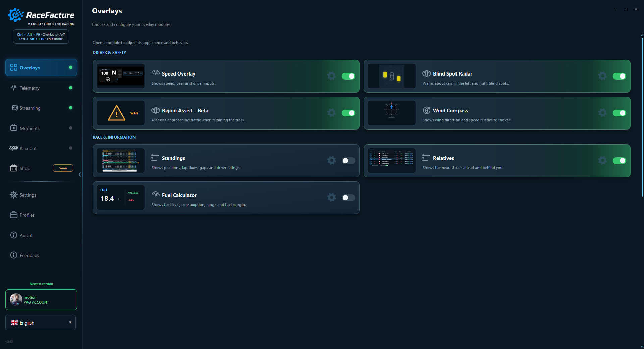The width and height of the screenshot is (644, 349).
Task: Click the user avatar picture
Action: point(16,299)
